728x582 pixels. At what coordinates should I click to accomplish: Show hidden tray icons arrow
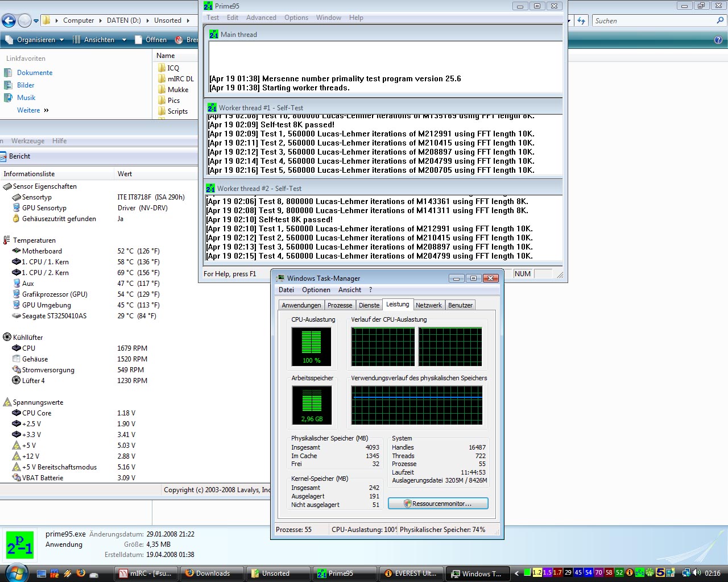(x=517, y=573)
